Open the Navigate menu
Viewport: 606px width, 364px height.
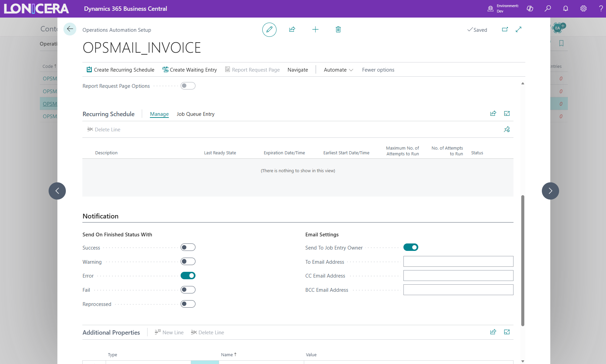298,70
